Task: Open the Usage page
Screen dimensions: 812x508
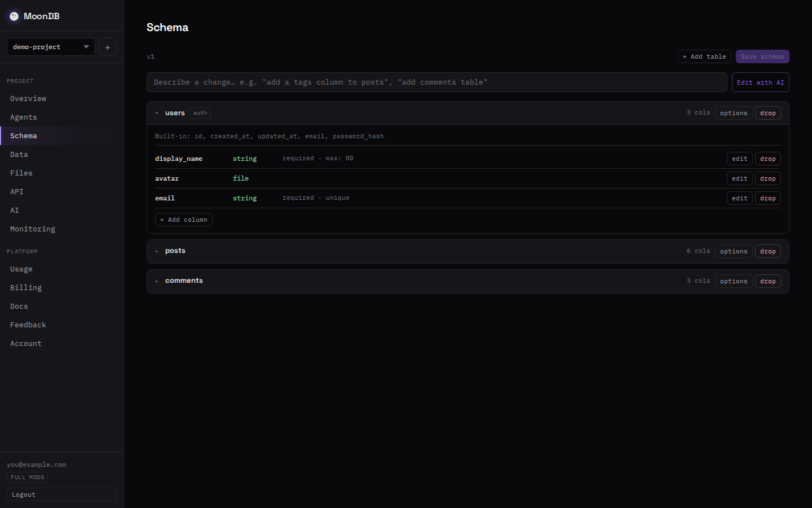Action: point(62,269)
